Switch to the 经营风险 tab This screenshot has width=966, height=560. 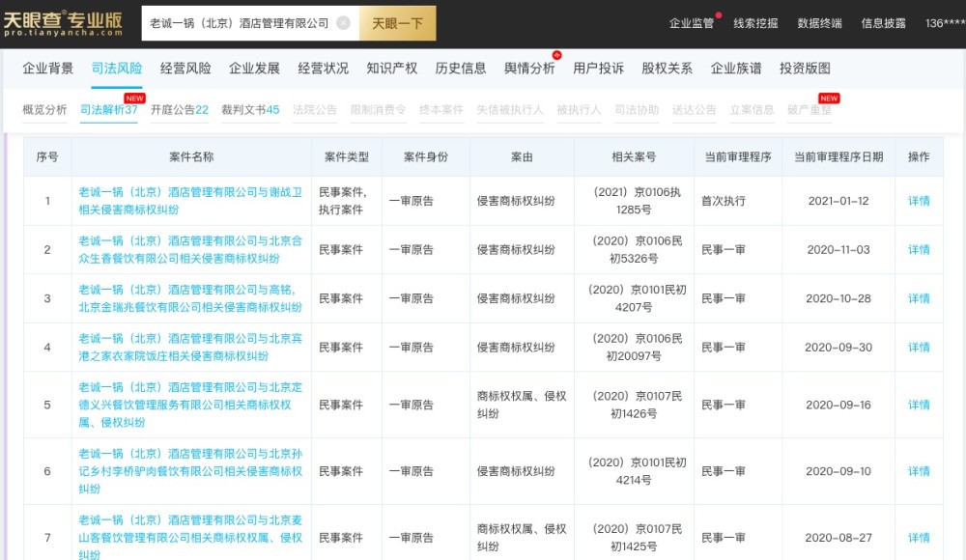click(185, 69)
